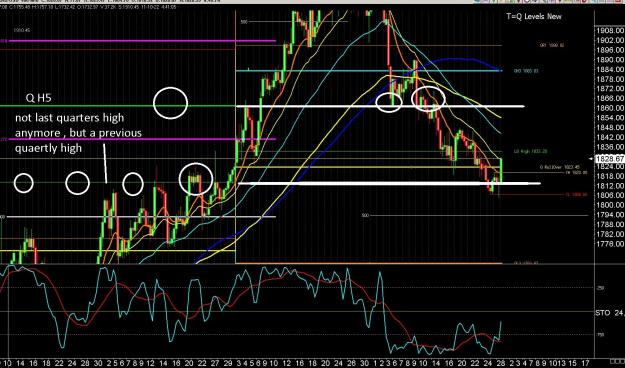Click the 1782.00 price axis label
Image resolution: width=625 pixels, height=368 pixels.
pyautogui.click(x=610, y=234)
